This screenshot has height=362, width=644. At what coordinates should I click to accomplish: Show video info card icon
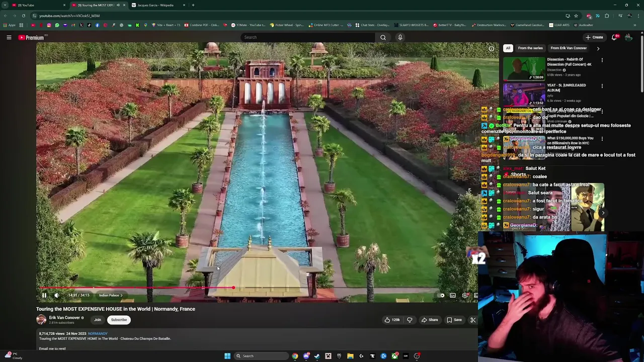click(492, 49)
